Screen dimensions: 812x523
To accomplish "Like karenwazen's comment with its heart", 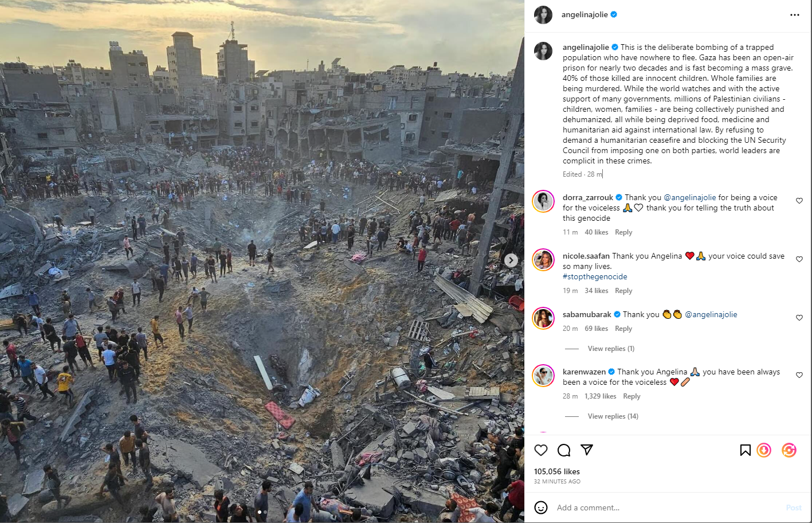I will 799,375.
